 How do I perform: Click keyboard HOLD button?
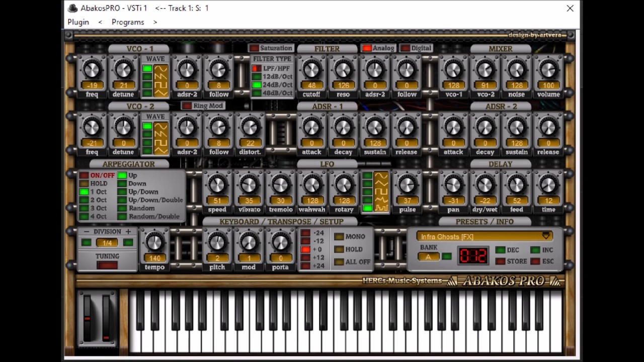pos(339,249)
